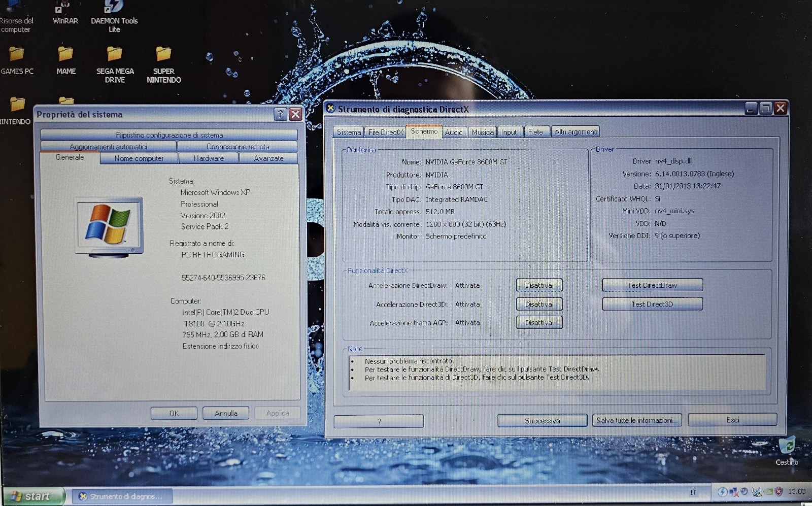The height and width of the screenshot is (506, 812).
Task: Select the WinRAR desktop shortcut
Action: click(x=65, y=13)
